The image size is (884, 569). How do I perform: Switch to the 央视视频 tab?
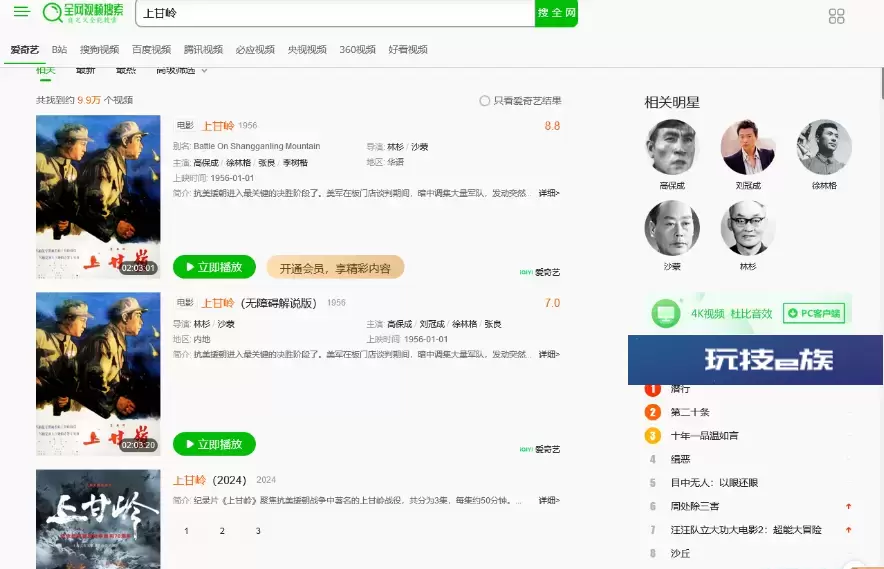coord(307,50)
